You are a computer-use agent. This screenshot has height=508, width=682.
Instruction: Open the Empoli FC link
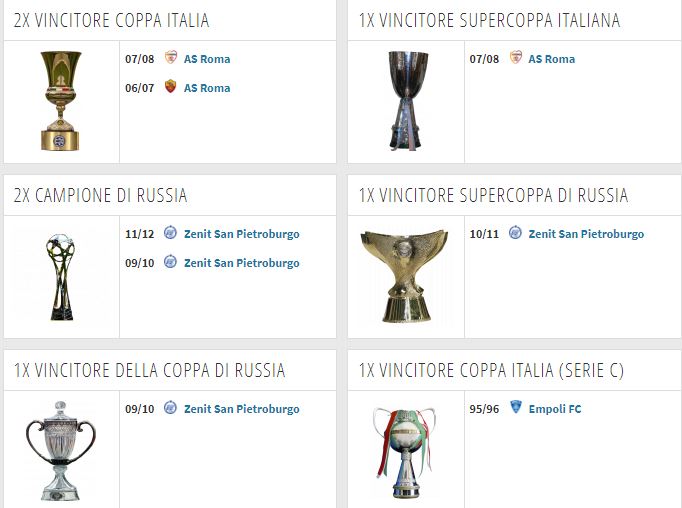point(555,409)
